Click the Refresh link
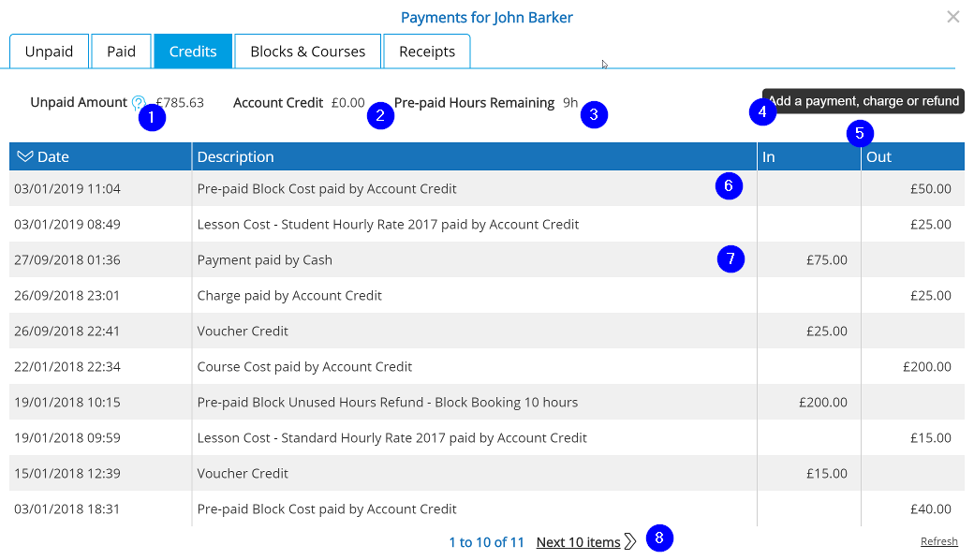Image resolution: width=974 pixels, height=560 pixels. (x=938, y=541)
